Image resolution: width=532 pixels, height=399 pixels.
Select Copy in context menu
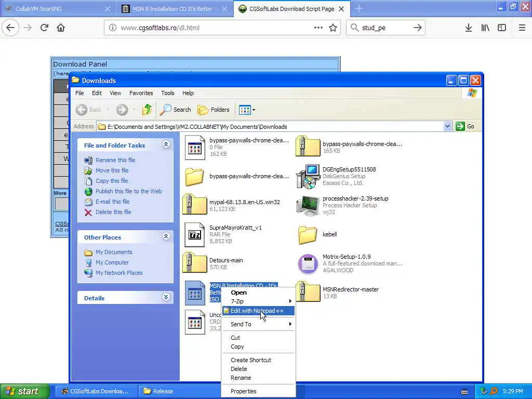258,347
